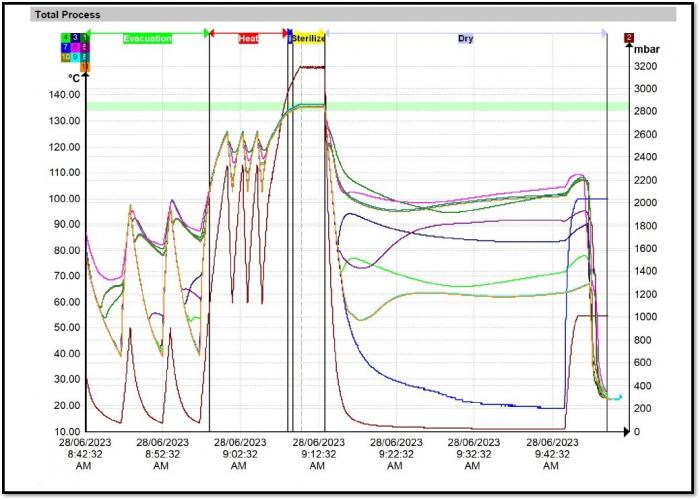The image size is (700, 500).
Task: Click the red Heat phase label
Action: tap(248, 38)
